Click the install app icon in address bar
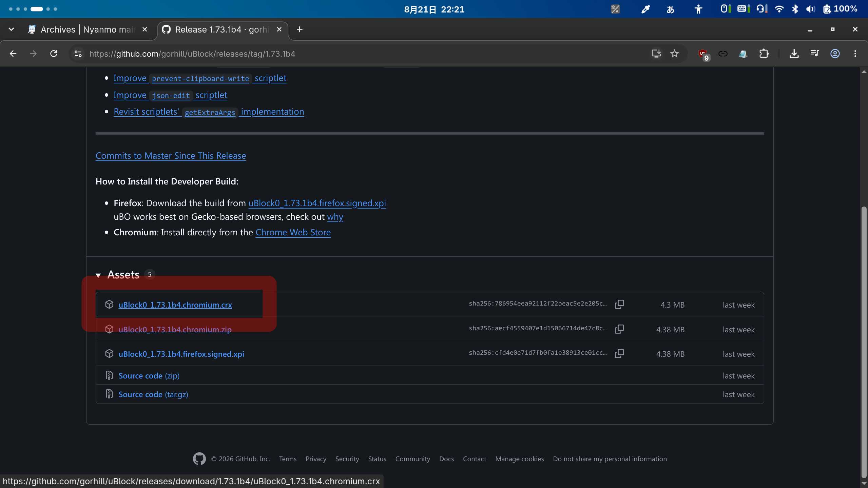This screenshot has width=868, height=488. 656,54
